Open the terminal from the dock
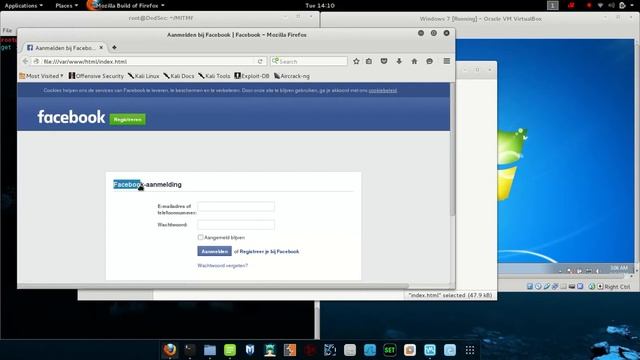Screen dimensions: 640x360 [x=190, y=350]
